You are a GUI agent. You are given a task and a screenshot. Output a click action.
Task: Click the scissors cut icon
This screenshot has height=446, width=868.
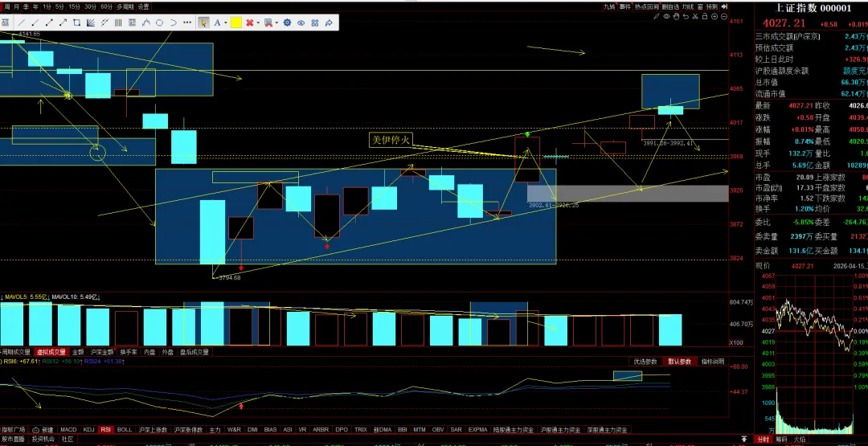click(x=695, y=16)
